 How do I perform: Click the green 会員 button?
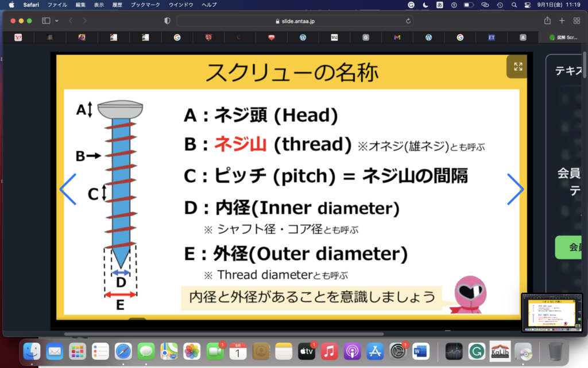[571, 247]
